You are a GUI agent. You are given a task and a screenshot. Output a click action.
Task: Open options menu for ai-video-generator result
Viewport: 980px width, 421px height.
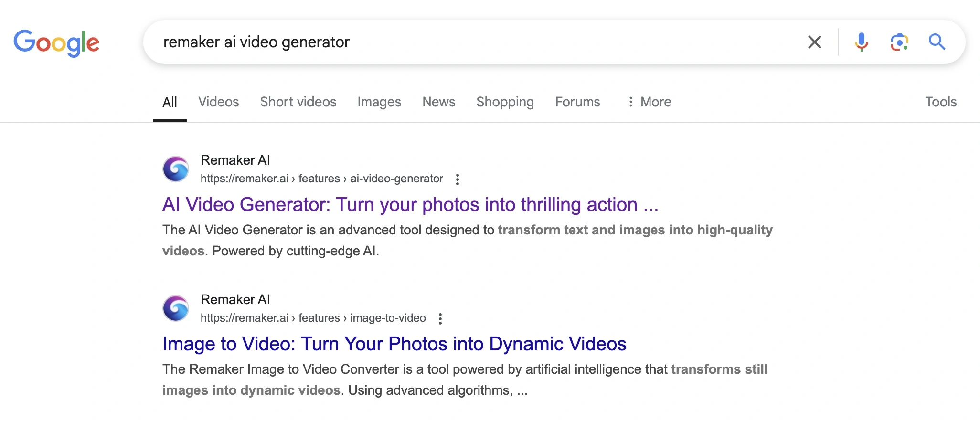(458, 179)
